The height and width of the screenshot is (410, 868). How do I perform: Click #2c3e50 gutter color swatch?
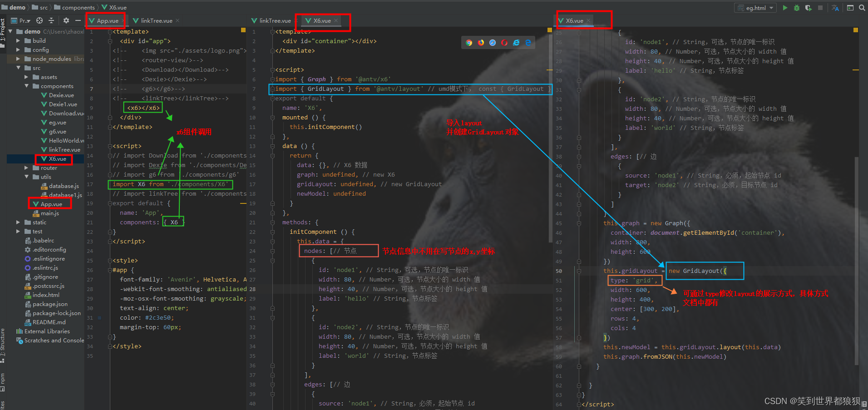[99, 318]
